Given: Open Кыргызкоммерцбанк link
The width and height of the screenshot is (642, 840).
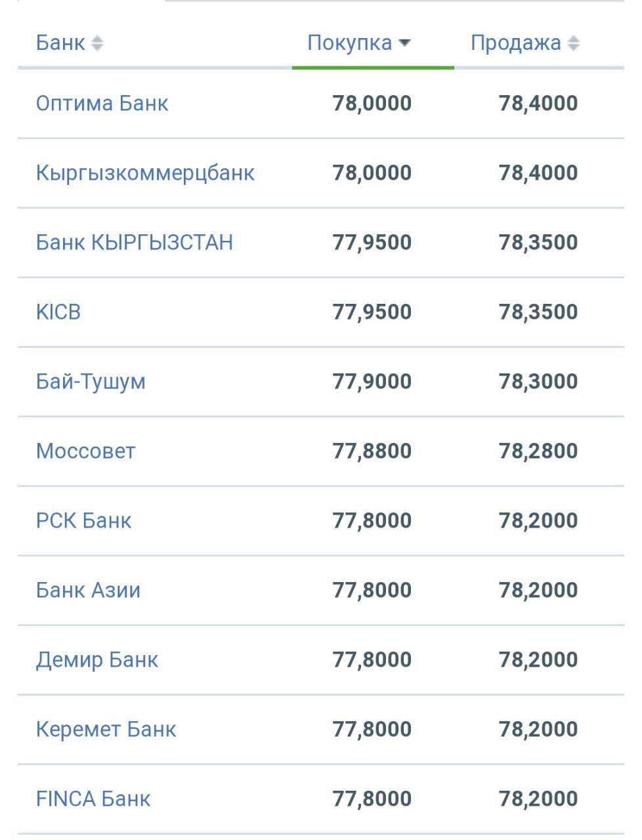Looking at the screenshot, I should click(145, 173).
